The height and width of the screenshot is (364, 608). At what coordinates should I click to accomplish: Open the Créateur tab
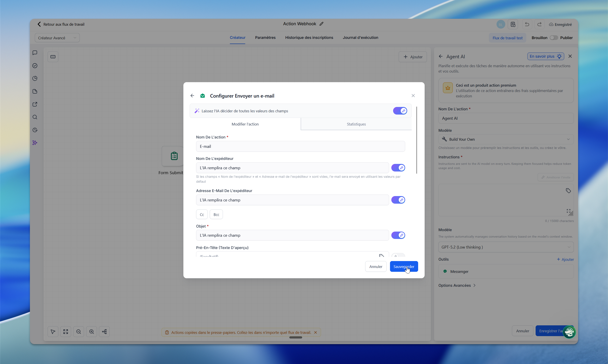[x=237, y=38]
